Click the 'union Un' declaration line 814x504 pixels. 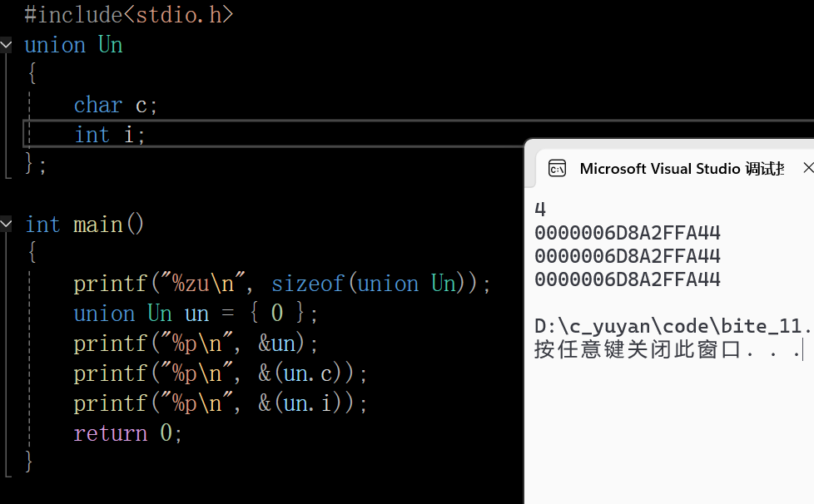(74, 45)
